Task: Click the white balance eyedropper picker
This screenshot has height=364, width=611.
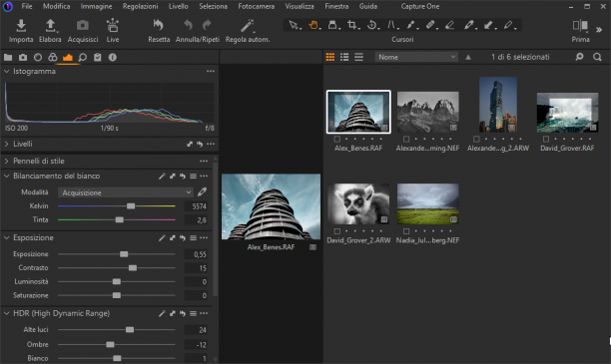Action: (202, 191)
